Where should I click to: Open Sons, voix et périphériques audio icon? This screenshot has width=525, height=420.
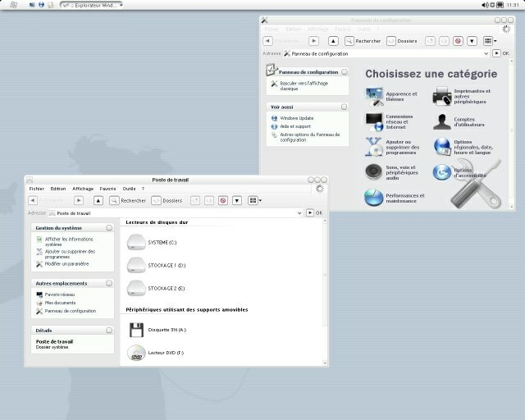tap(374, 172)
